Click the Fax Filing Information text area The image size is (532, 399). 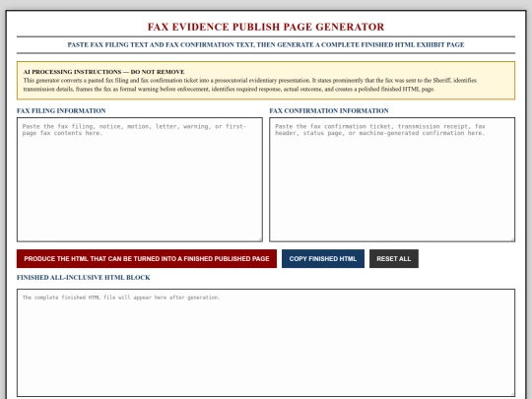click(140, 179)
